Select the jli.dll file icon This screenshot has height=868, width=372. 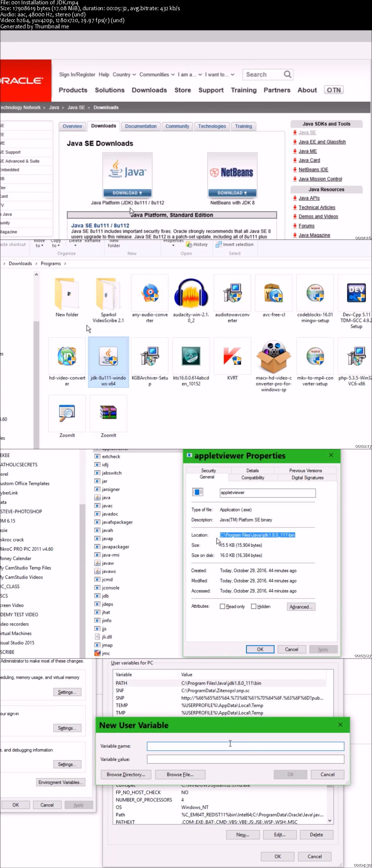point(97,637)
